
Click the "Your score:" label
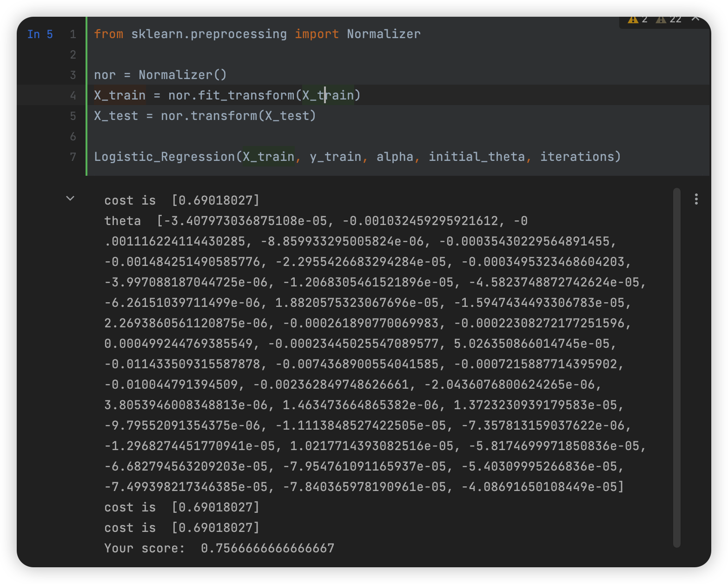pyautogui.click(x=145, y=548)
